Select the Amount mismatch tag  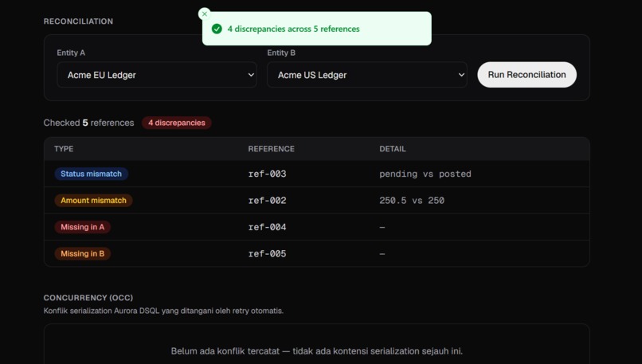point(93,200)
